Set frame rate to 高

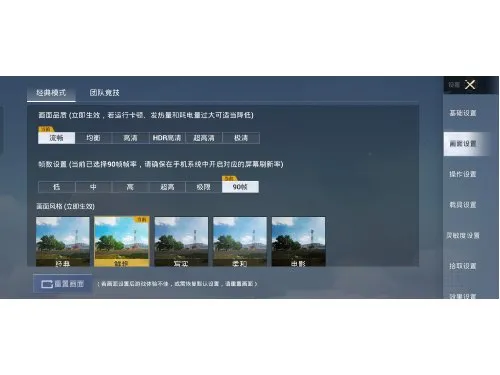pyautogui.click(x=130, y=187)
